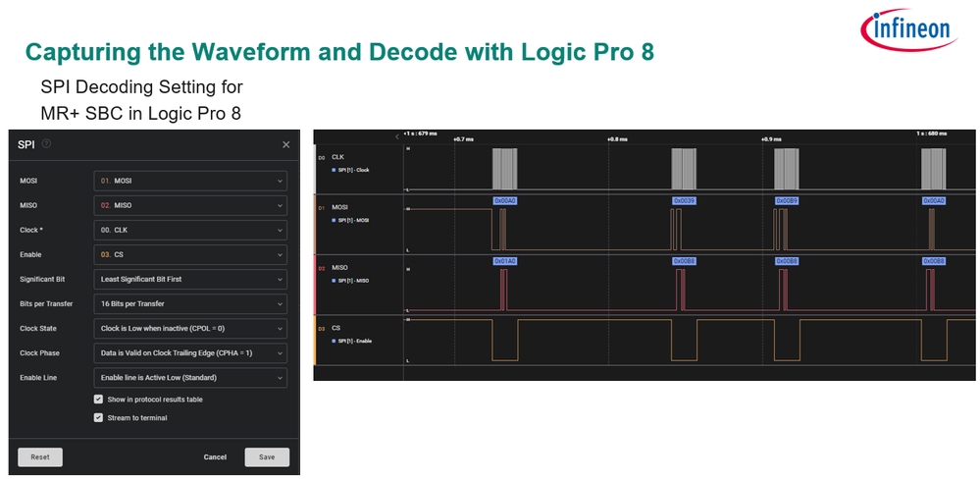Expand the Enable Line dropdown

click(x=191, y=377)
